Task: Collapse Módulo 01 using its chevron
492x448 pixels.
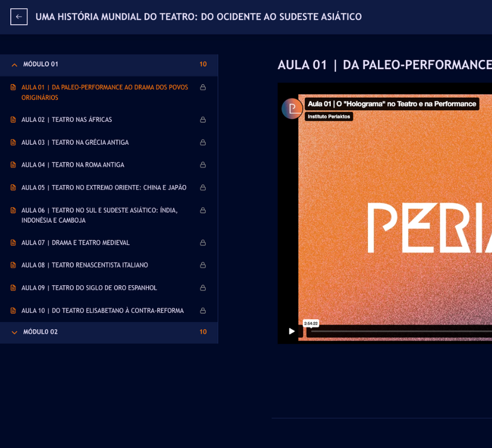Action: point(14,65)
